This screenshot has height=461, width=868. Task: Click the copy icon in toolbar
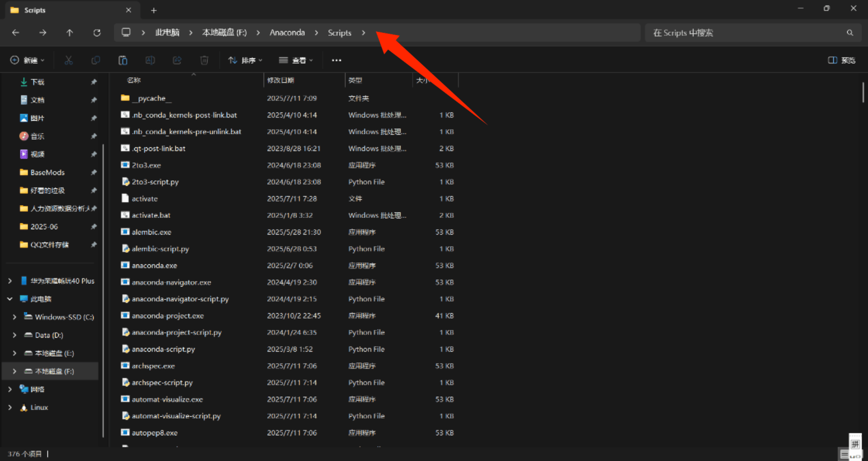(96, 60)
